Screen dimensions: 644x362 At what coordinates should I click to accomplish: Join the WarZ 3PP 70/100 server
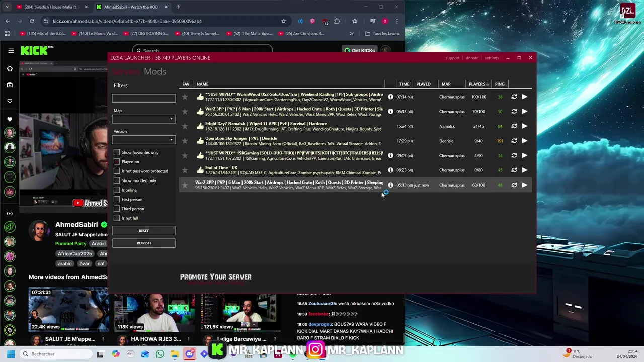click(x=525, y=111)
